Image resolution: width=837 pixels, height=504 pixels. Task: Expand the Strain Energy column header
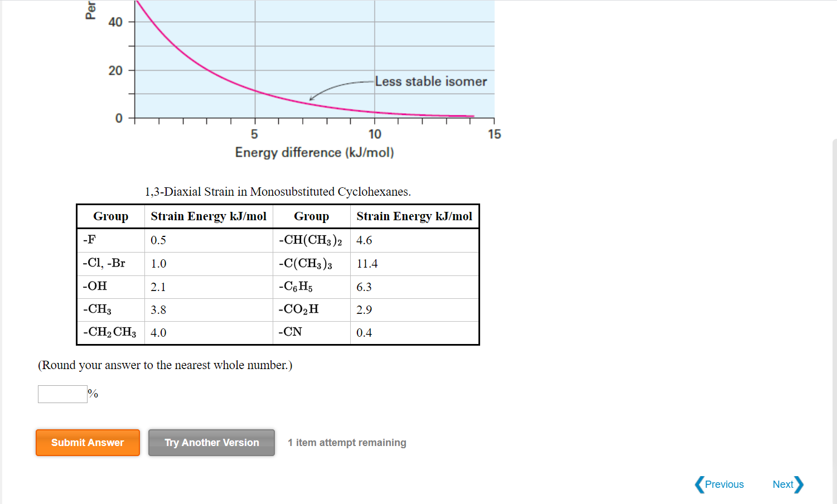pyautogui.click(x=209, y=216)
